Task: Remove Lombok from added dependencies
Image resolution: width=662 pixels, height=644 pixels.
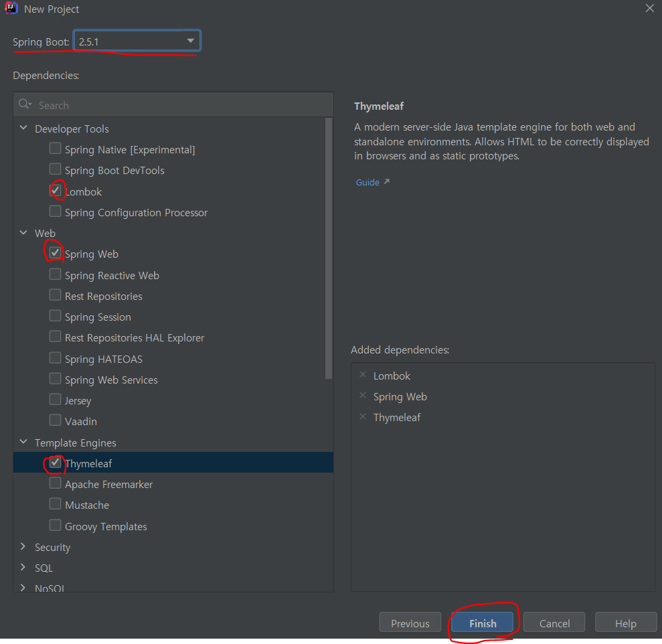Action: 363,375
